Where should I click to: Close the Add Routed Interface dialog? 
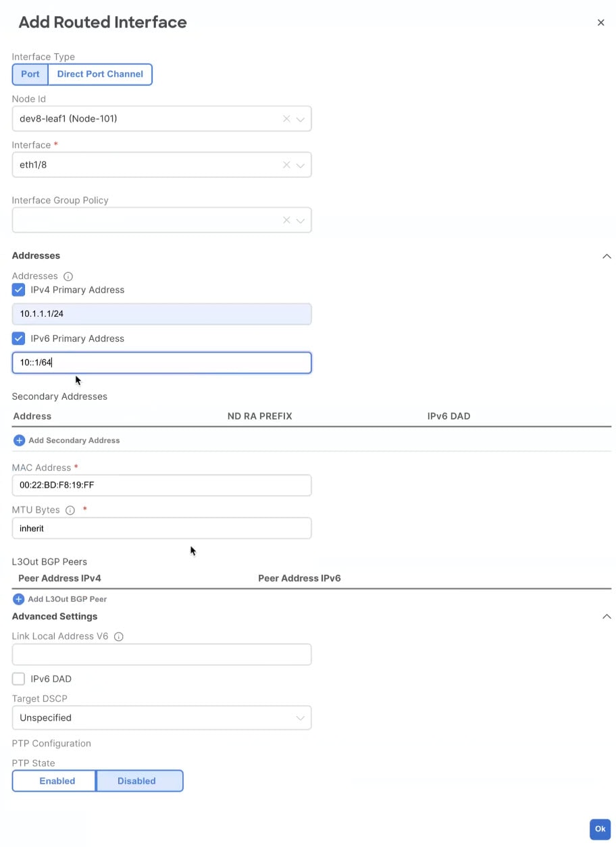[600, 23]
